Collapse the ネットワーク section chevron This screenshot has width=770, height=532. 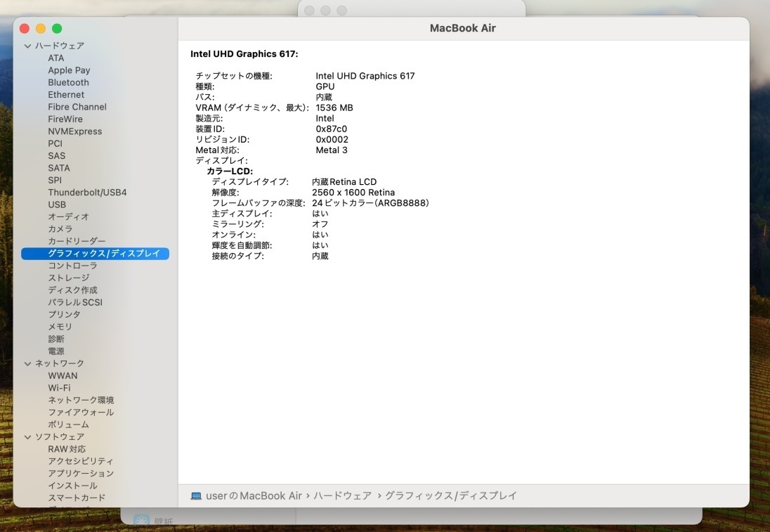tap(27, 363)
